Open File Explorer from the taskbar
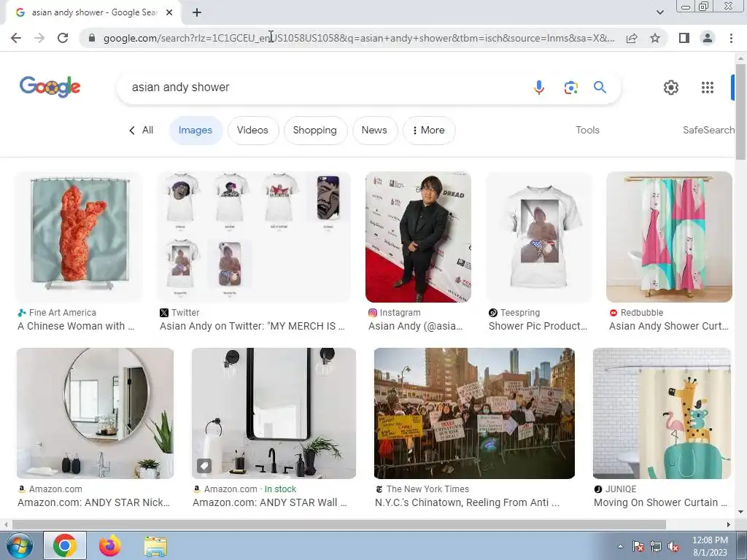The image size is (747, 560). (x=155, y=545)
